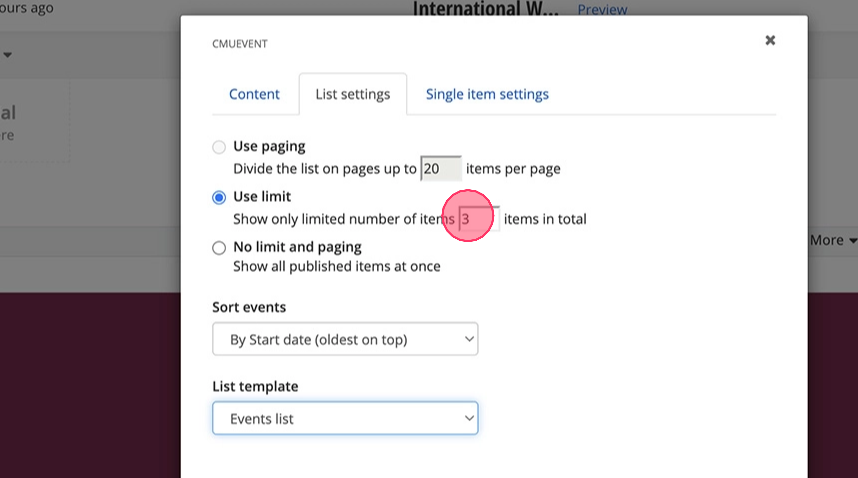The height and width of the screenshot is (478, 858).
Task: Click the items per page field showing 20
Action: point(441,169)
